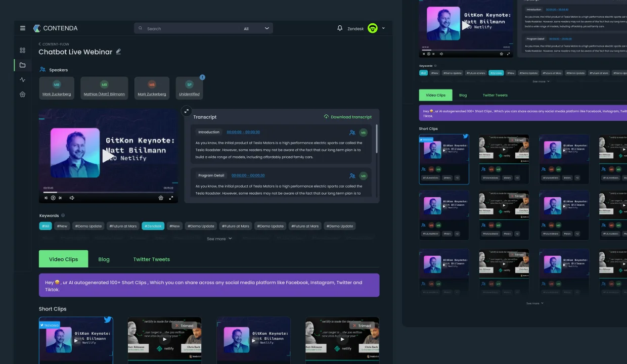Switch to the Blog tab

click(x=104, y=259)
